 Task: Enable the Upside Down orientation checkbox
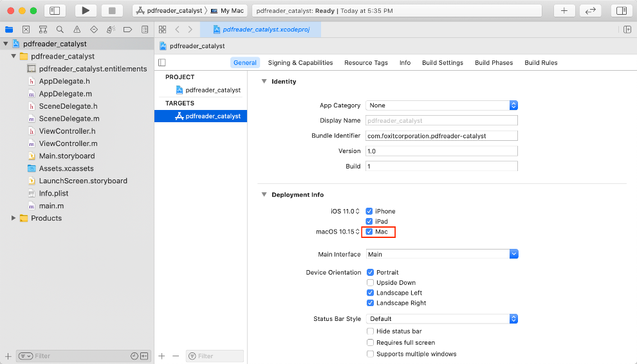pos(370,282)
